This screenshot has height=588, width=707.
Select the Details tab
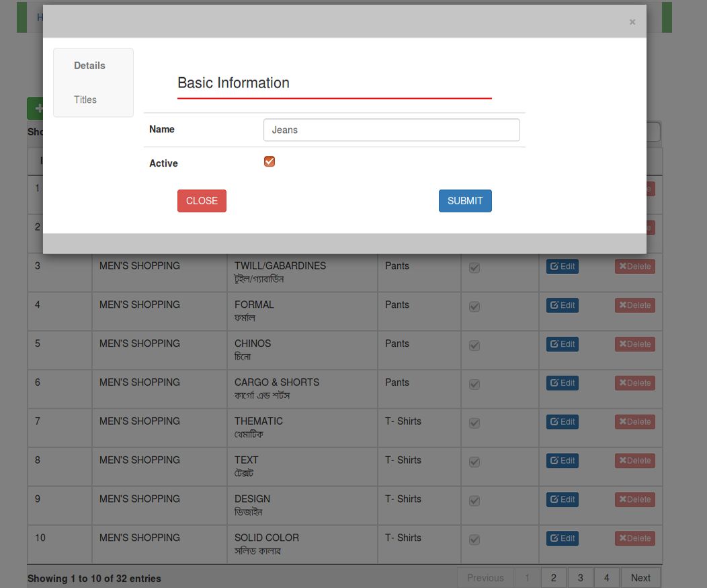(x=89, y=65)
